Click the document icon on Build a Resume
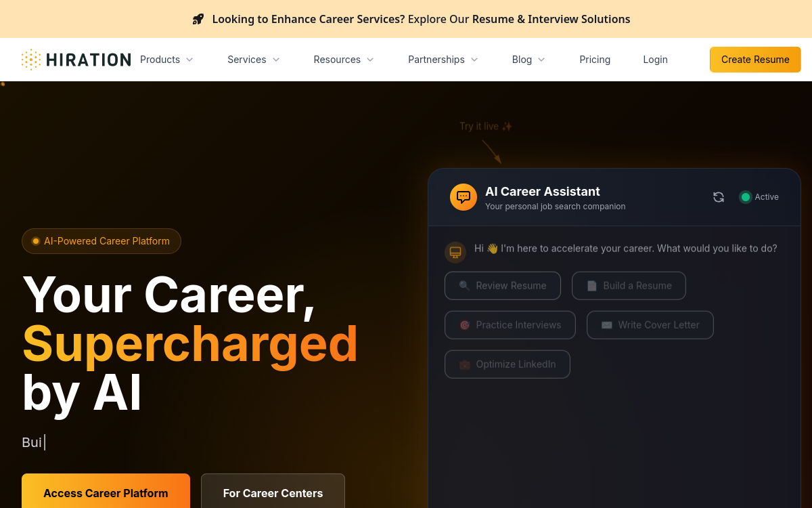Viewport: 812px width, 508px height. [591, 286]
